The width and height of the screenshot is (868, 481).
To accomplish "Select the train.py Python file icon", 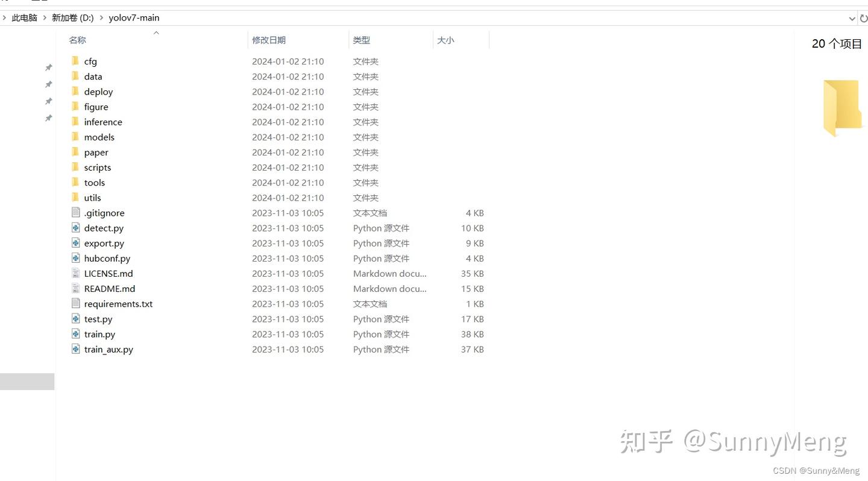I will [75, 334].
